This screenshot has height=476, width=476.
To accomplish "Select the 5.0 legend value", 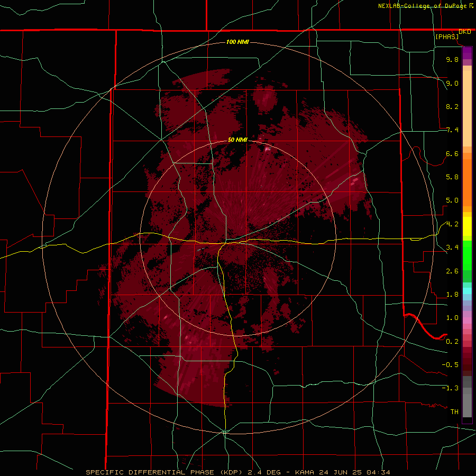I will 452,200.
